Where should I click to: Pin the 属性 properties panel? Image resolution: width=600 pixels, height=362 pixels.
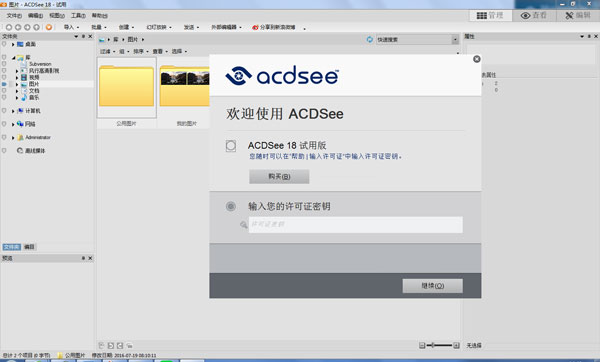pos(589,36)
